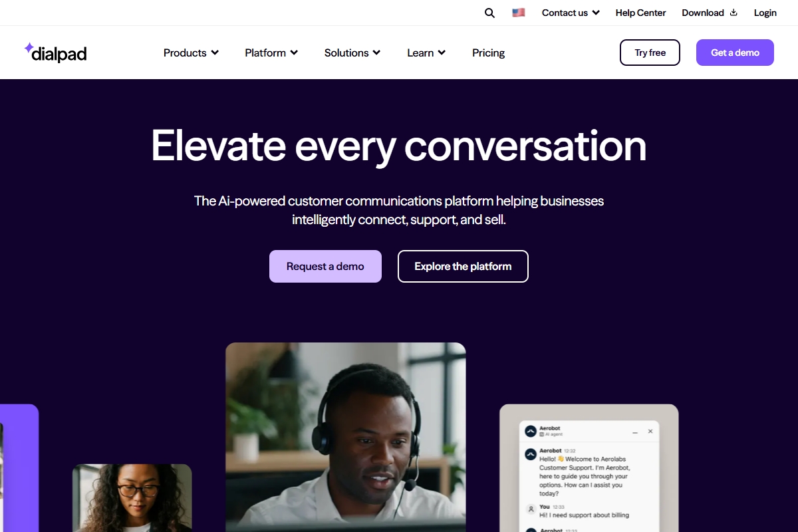Viewport: 798px width, 532px height.
Task: Close the Aerobot chat widget
Action: click(650, 432)
